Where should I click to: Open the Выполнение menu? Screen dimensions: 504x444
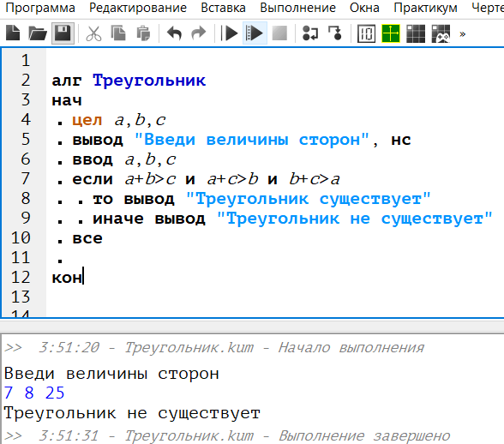click(x=297, y=8)
